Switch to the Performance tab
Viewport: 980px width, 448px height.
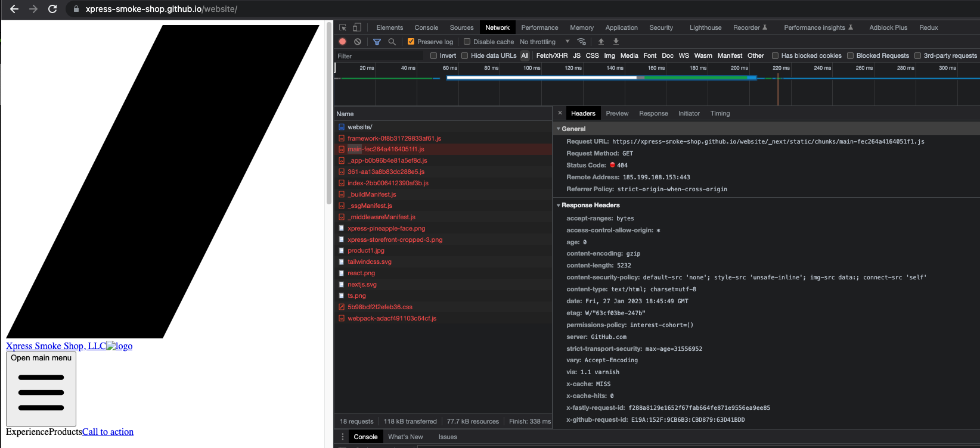click(539, 27)
